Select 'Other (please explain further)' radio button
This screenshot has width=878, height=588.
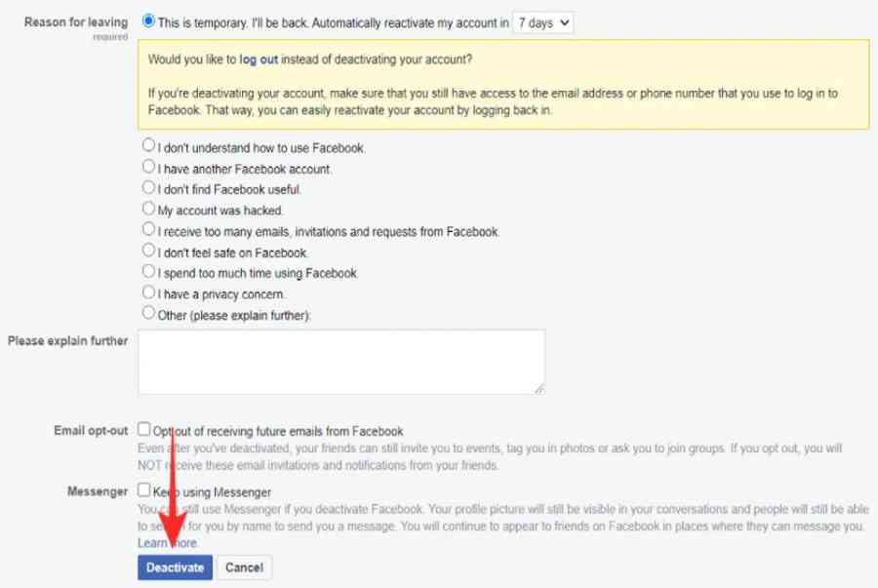[148, 313]
